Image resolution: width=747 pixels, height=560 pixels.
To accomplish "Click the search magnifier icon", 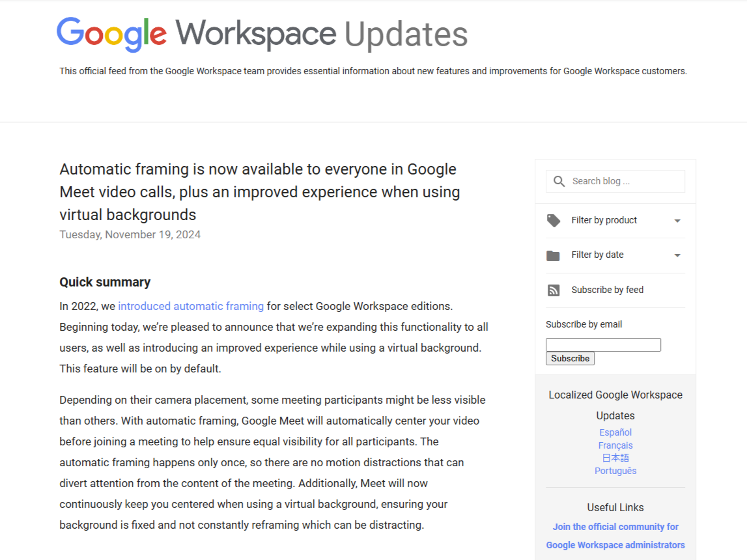I will (x=559, y=182).
